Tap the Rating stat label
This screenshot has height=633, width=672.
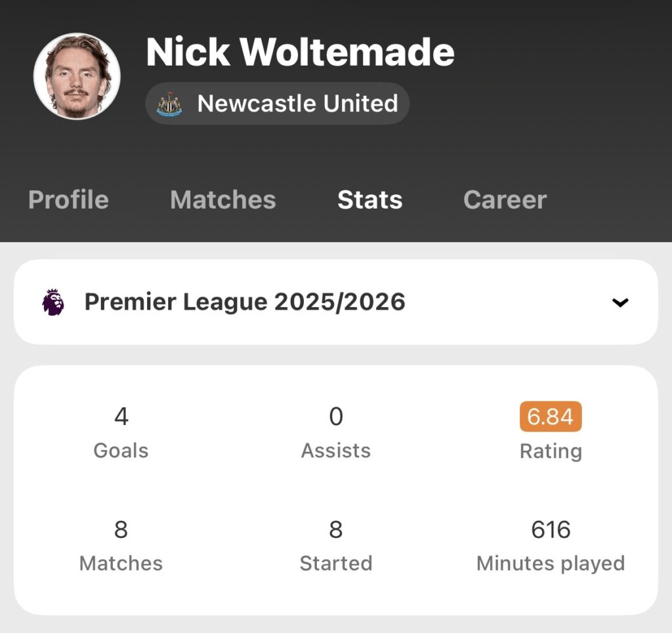[551, 451]
